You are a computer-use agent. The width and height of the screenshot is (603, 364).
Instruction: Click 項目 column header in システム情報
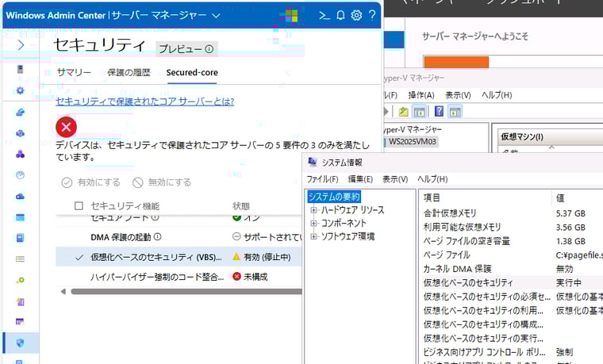click(x=432, y=197)
